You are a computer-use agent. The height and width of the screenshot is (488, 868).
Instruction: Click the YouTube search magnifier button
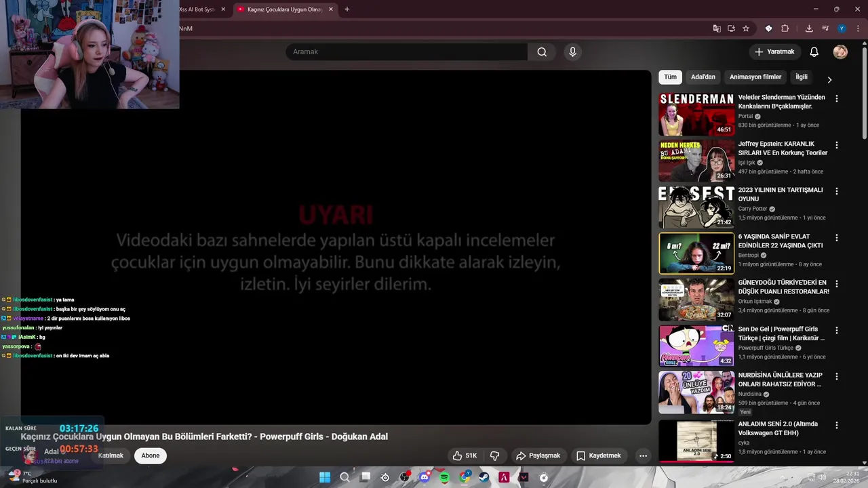[542, 52]
